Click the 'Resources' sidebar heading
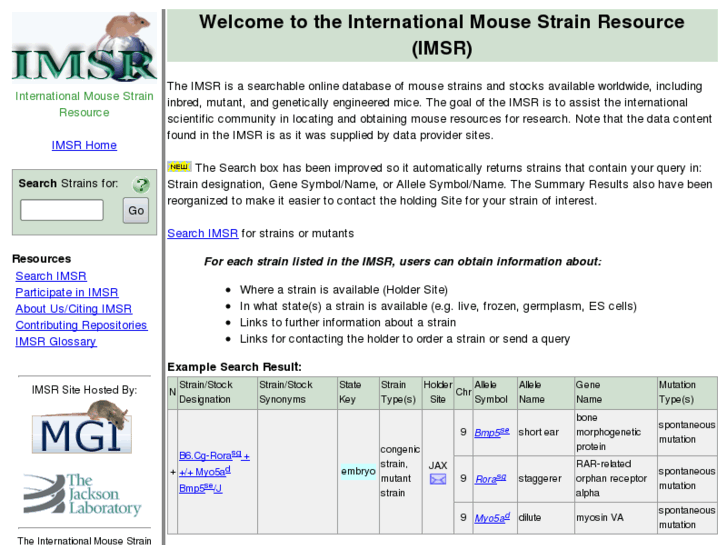 click(x=41, y=259)
